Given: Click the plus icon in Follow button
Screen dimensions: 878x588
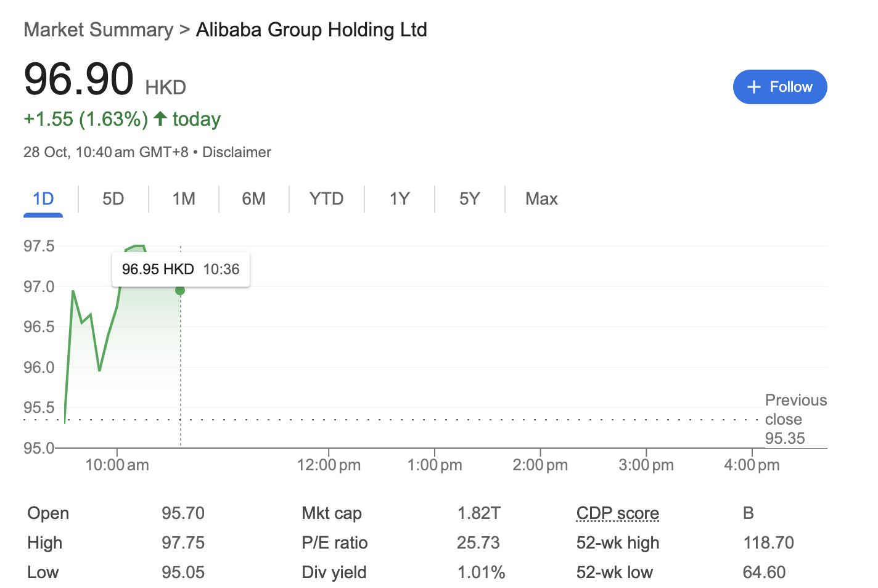Looking at the screenshot, I should pos(753,87).
